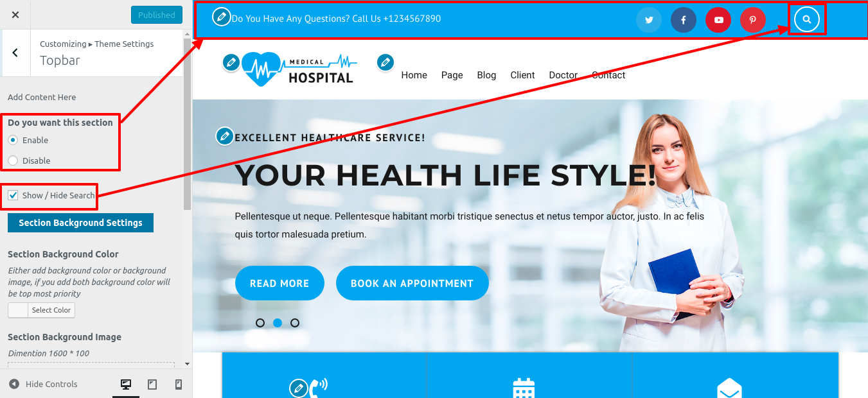Select the desktop preview device icon

coord(126,384)
